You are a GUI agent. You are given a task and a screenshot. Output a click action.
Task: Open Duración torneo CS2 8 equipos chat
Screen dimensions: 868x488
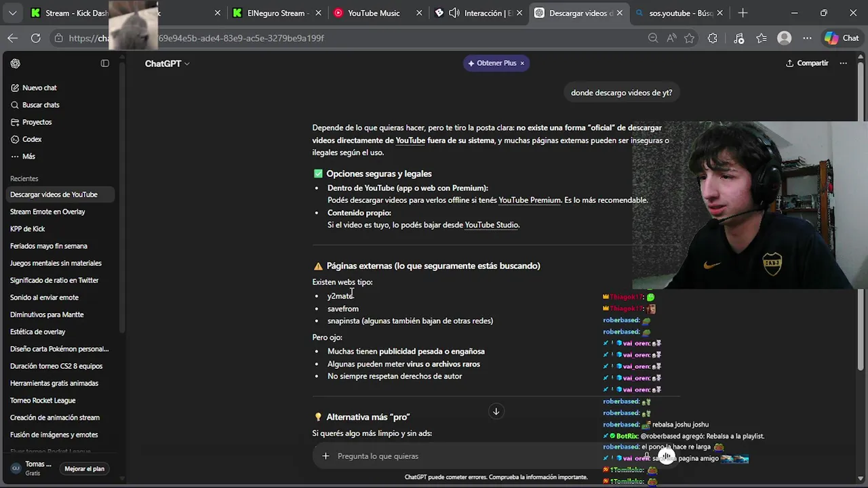click(x=58, y=366)
